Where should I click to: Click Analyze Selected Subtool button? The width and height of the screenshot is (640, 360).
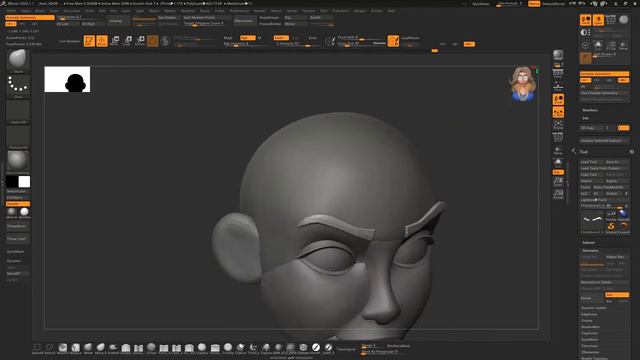point(604,140)
